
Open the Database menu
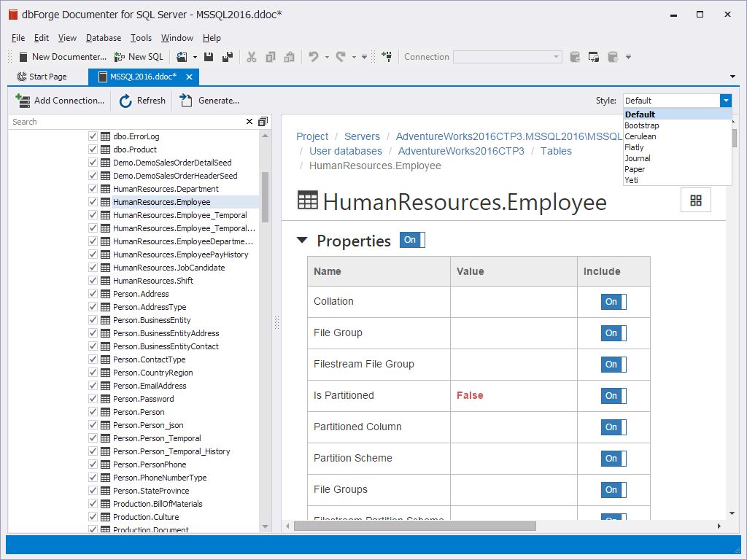pyautogui.click(x=103, y=38)
